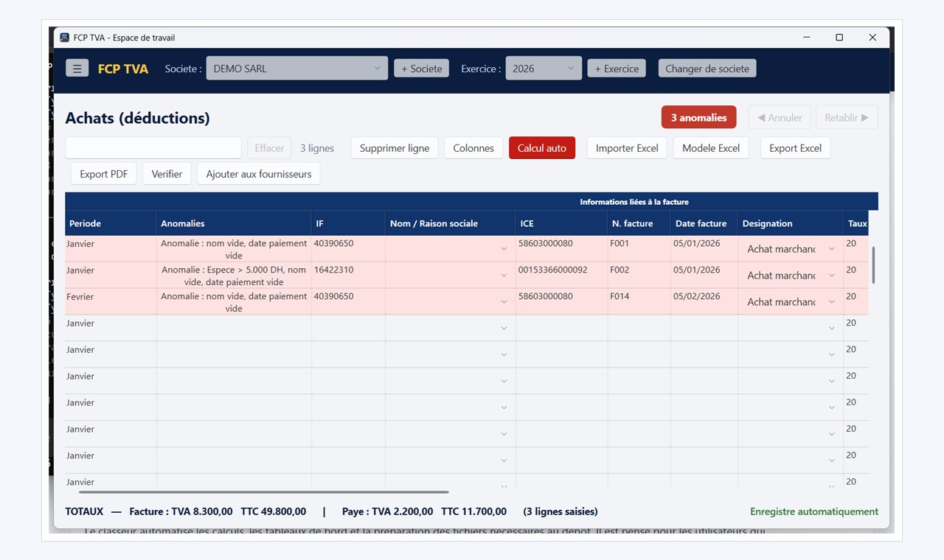The image size is (944, 560).
Task: Click Changer de societe button
Action: 707,69
